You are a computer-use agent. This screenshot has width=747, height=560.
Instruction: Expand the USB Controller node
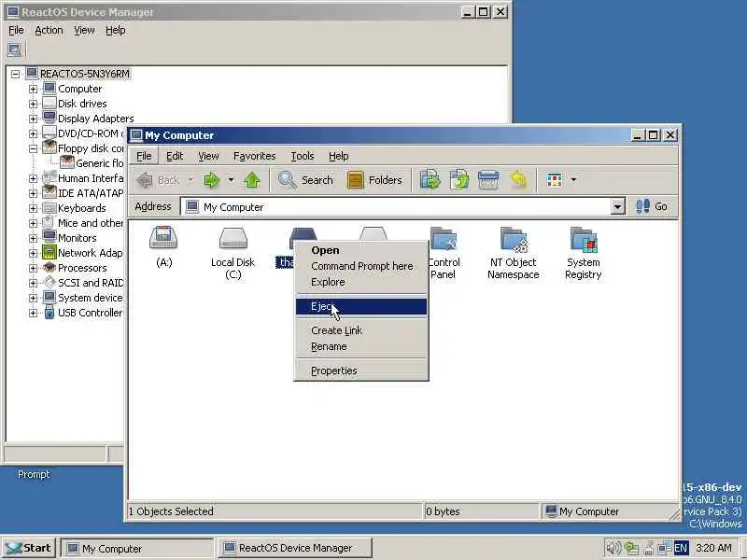pyautogui.click(x=33, y=313)
